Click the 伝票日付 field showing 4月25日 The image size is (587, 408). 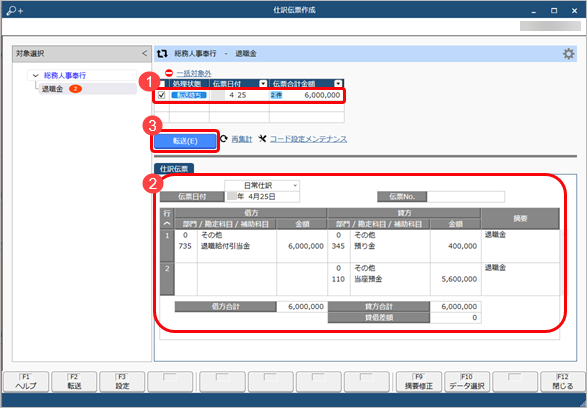pyautogui.click(x=262, y=197)
